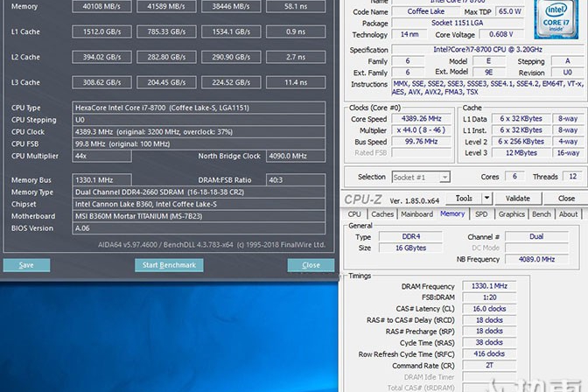Click Core Voltage value 0.608 V
The image size is (588, 392).
pyautogui.click(x=500, y=34)
